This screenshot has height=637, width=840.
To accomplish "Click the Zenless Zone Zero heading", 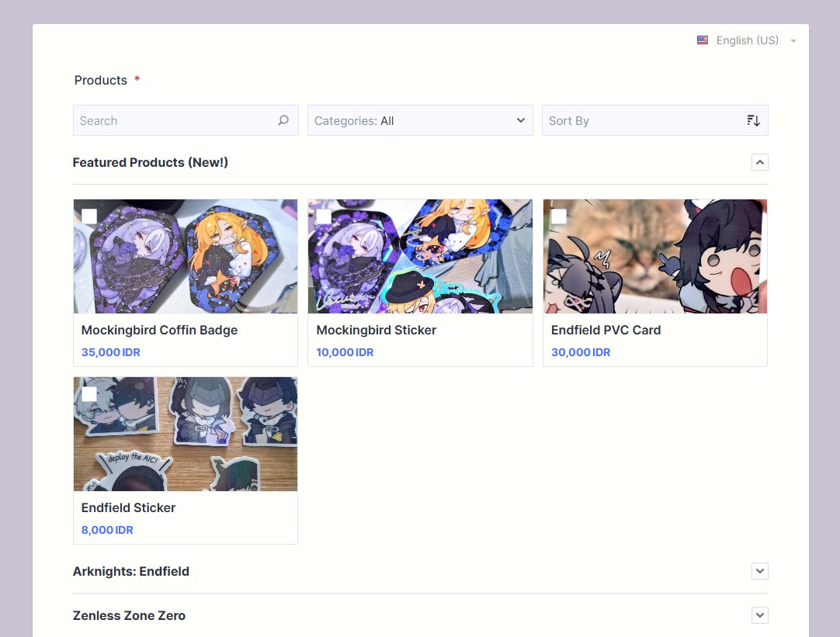I will click(x=129, y=615).
